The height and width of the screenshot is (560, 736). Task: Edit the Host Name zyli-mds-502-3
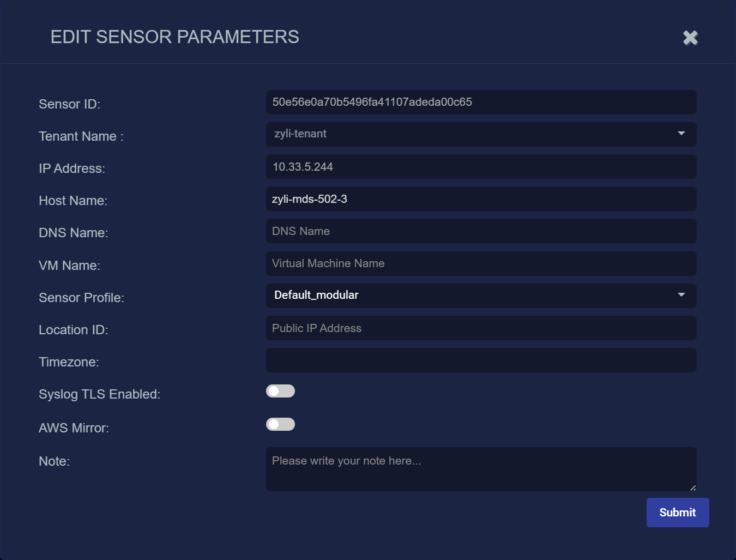[x=480, y=198]
